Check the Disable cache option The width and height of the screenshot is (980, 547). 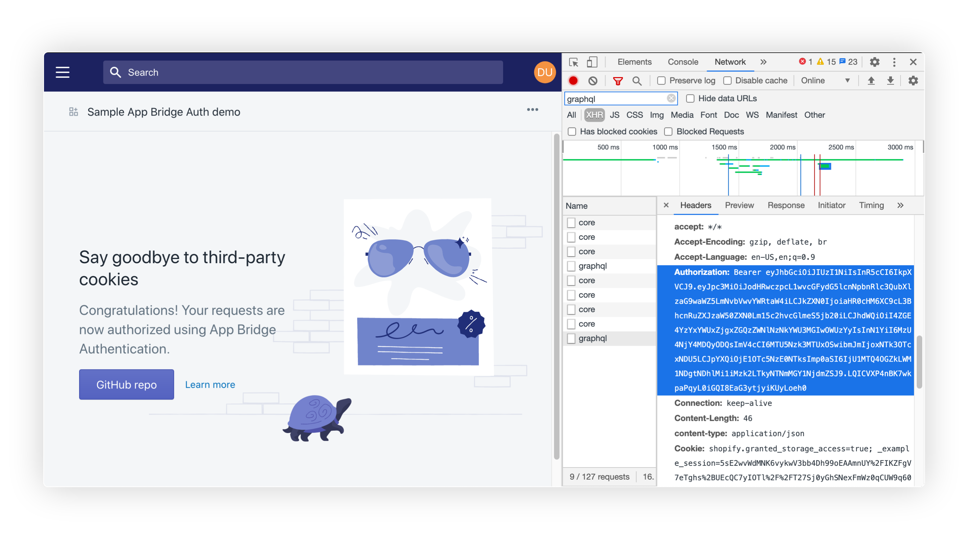(x=727, y=81)
